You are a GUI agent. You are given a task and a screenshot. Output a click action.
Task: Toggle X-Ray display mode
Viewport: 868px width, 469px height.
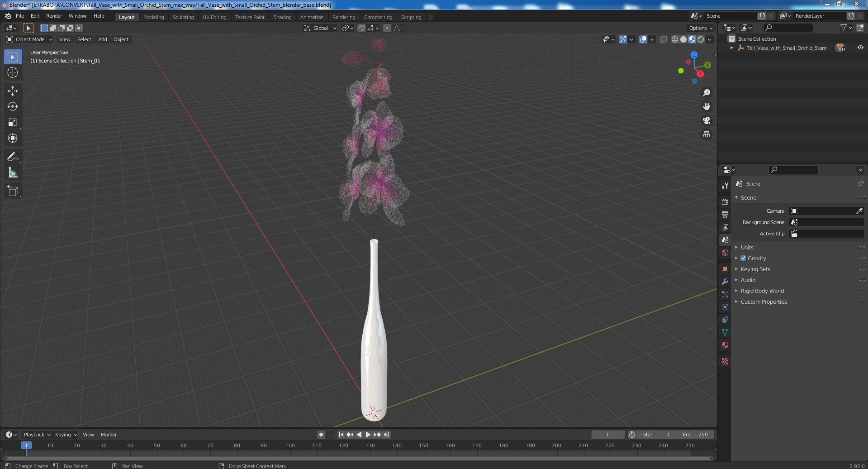pos(664,39)
